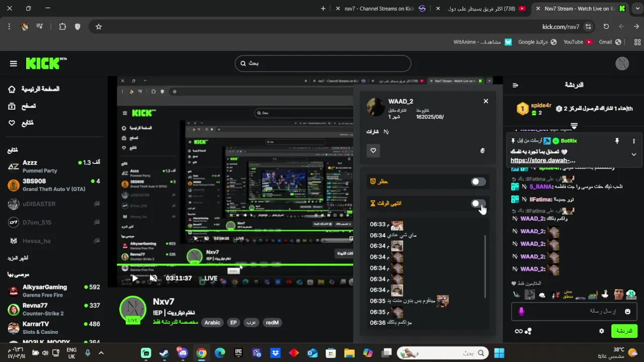Expand the pinned message chevron
644x362 pixels.
[x=634, y=154]
